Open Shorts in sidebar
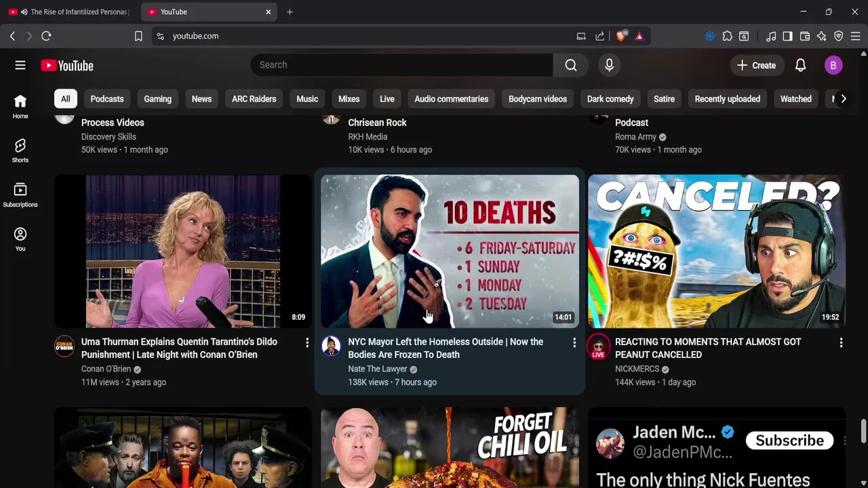Screen dimensions: 868x488 pos(20,150)
